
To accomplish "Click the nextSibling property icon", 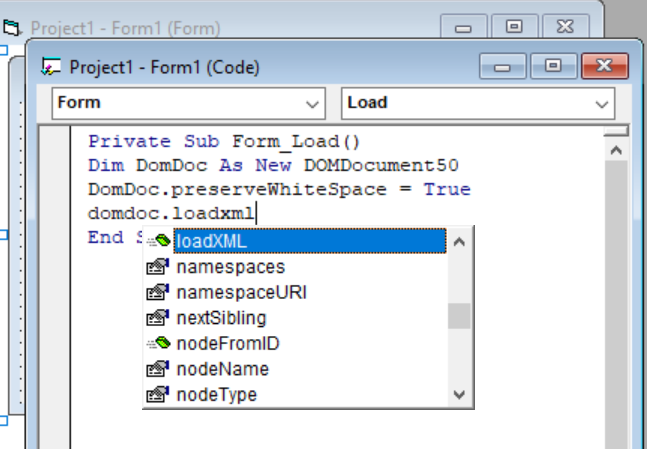I will [158, 319].
